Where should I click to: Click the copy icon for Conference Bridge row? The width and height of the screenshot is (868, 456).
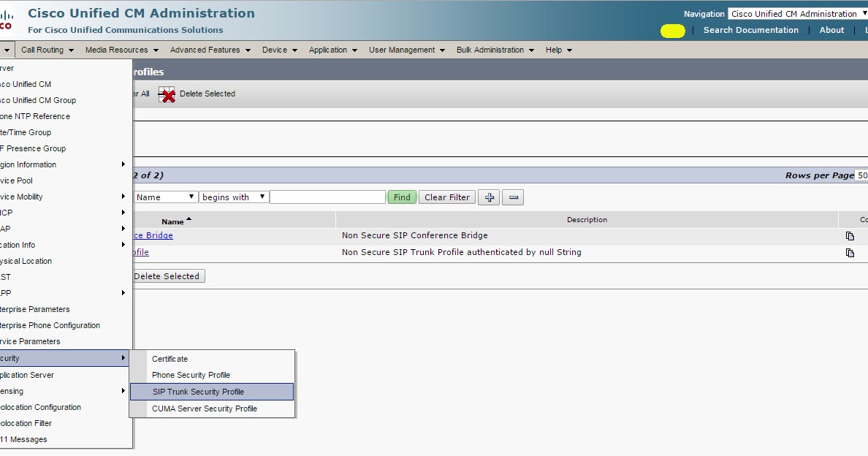(850, 236)
